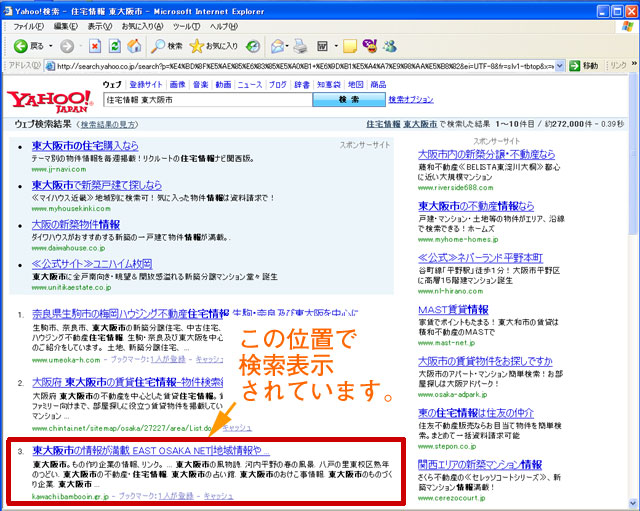Click the Forward arrow toolbar icon
The width and height of the screenshot is (640, 511).
(x=67, y=47)
